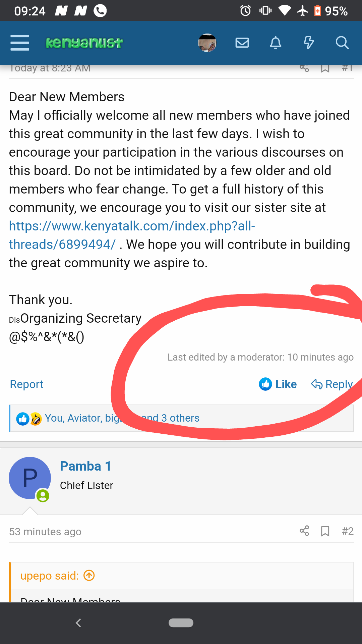Like the welcome post
This screenshot has height=644, width=362.
click(278, 384)
